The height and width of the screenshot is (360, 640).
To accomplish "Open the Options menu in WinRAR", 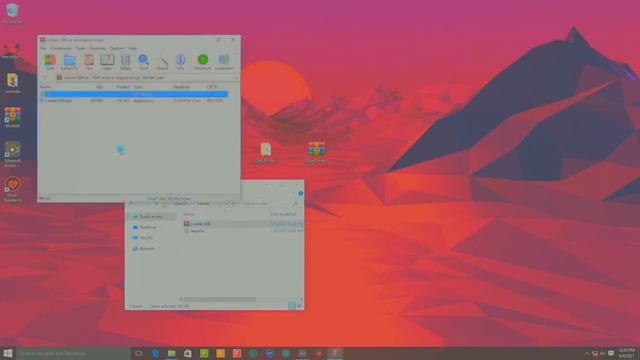I will (117, 48).
